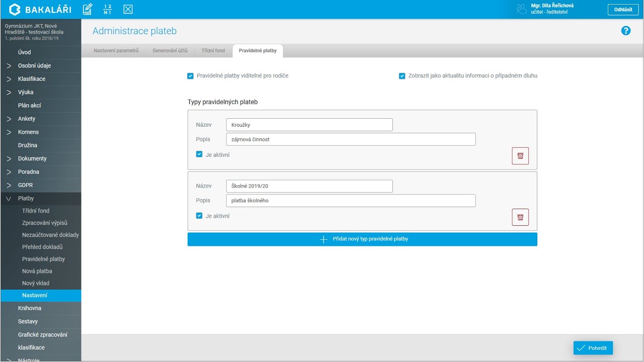Open the Třídní fond tab

pyautogui.click(x=213, y=51)
